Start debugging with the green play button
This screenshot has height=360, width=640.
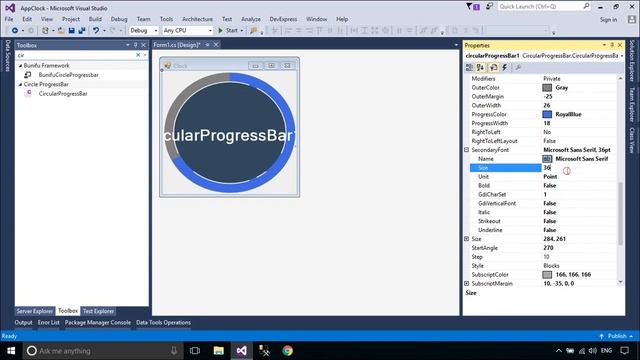pyautogui.click(x=220, y=31)
